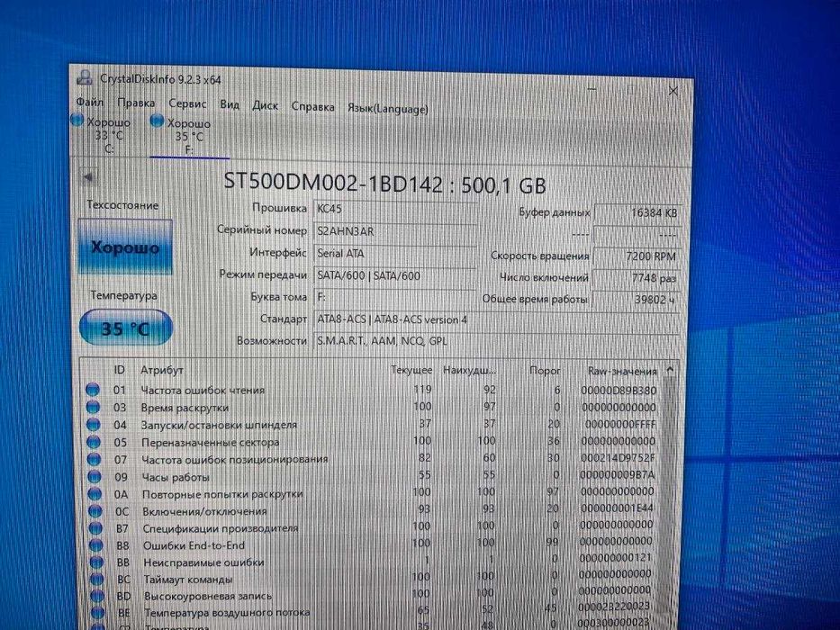
Task: Select the Температура воздушного потока row
Action: [371, 611]
